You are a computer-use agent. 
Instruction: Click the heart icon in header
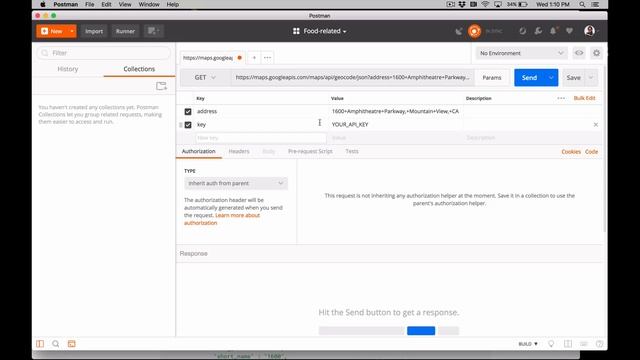pos(569,31)
